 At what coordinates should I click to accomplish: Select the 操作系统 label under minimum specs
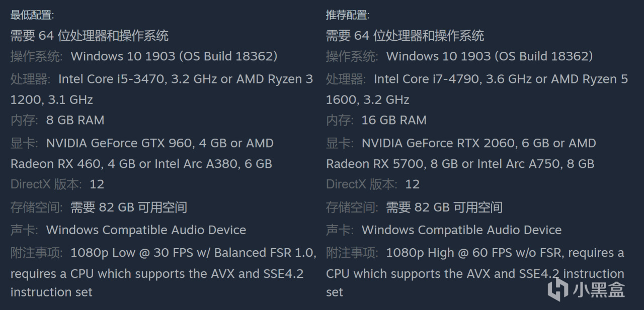tap(36, 56)
